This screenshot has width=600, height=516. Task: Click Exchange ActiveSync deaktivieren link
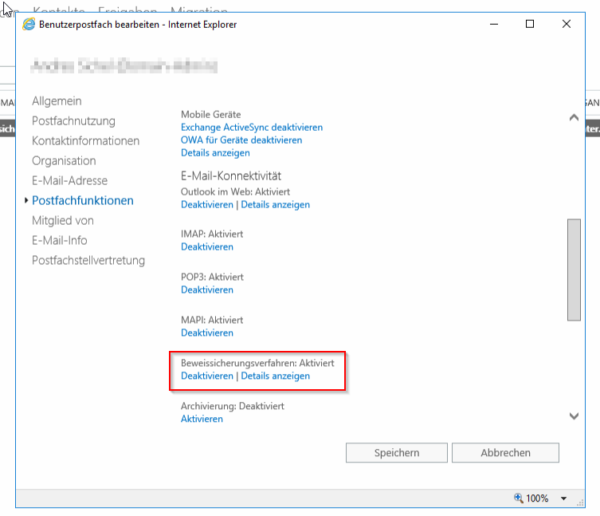[252, 127]
